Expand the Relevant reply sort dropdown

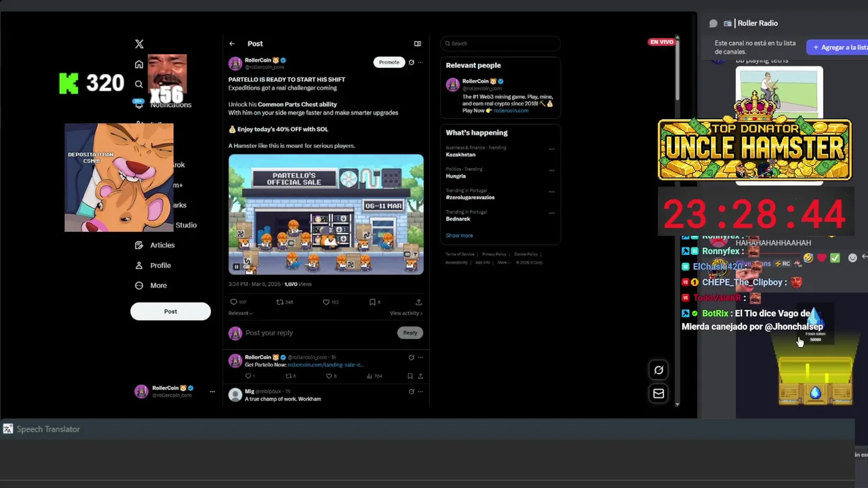coord(241,313)
